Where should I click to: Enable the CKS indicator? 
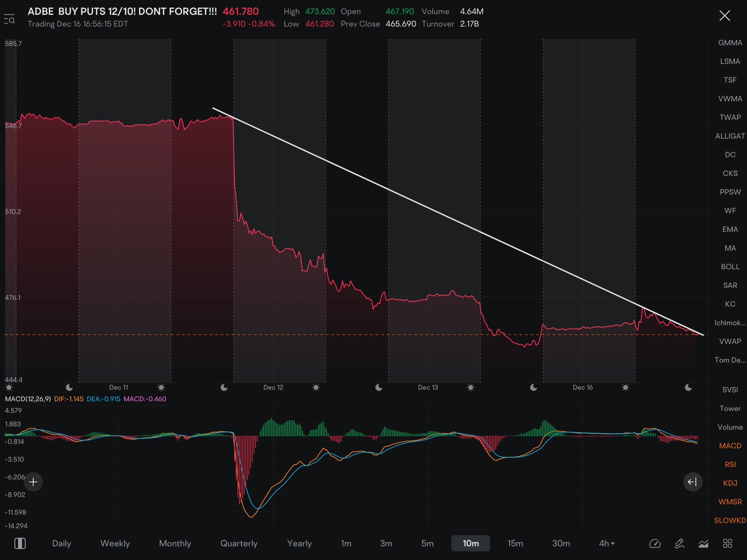click(730, 174)
